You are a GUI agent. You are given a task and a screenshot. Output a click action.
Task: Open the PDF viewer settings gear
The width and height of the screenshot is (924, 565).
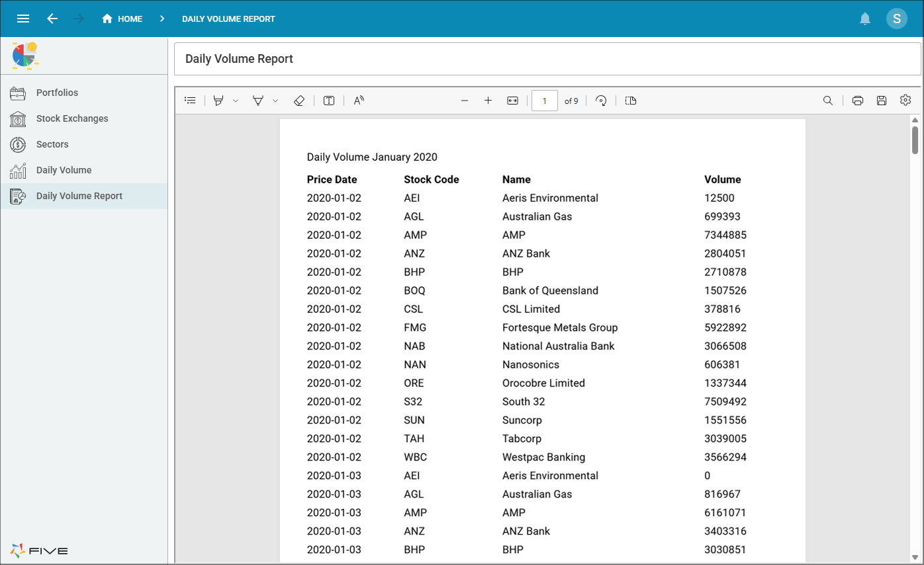(x=905, y=101)
